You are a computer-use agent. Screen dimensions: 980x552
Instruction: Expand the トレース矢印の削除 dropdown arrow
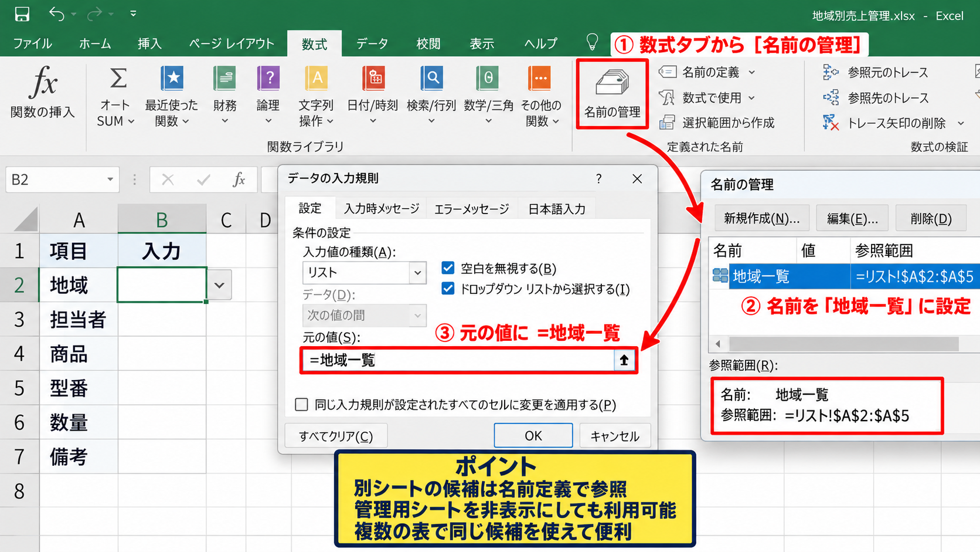pyautogui.click(x=961, y=123)
